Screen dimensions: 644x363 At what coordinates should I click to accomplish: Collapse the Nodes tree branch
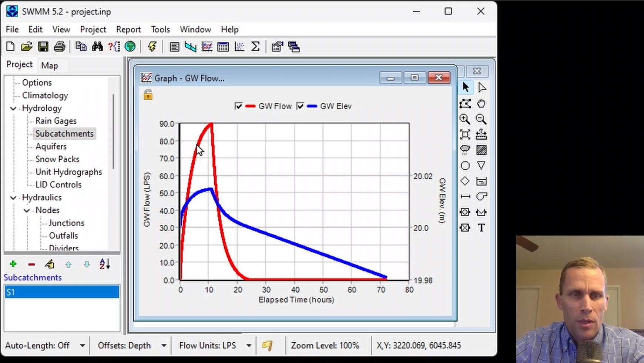pos(27,210)
